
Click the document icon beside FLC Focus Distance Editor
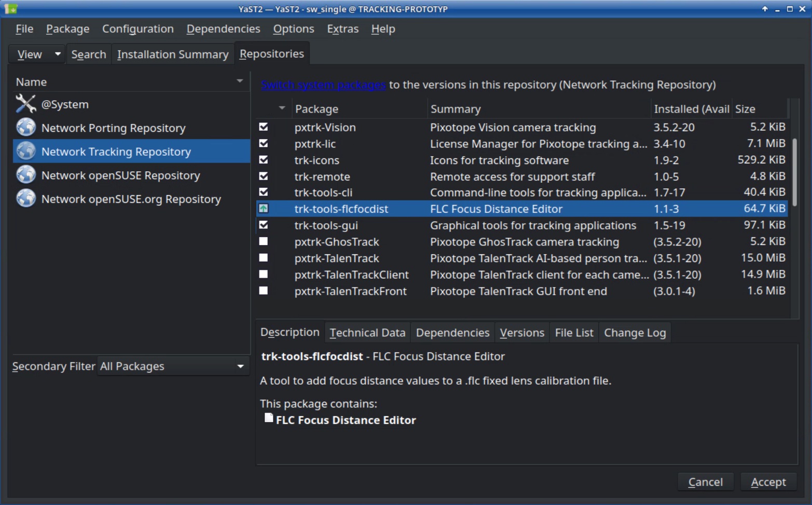268,418
